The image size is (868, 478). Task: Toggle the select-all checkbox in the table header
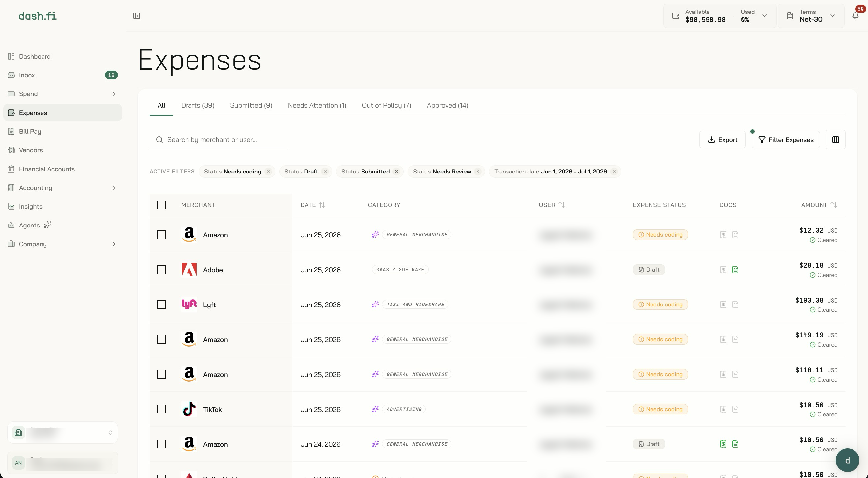click(161, 205)
